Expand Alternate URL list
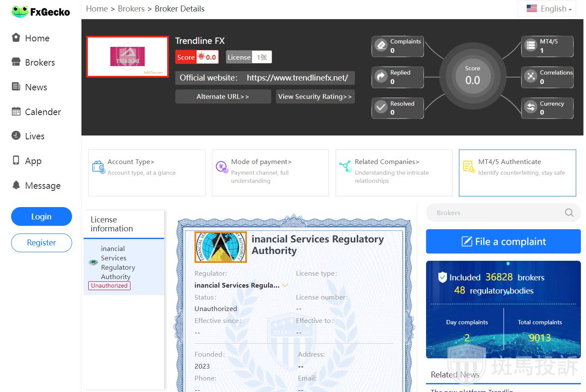Viewport: 586px width, 392px height. [223, 97]
